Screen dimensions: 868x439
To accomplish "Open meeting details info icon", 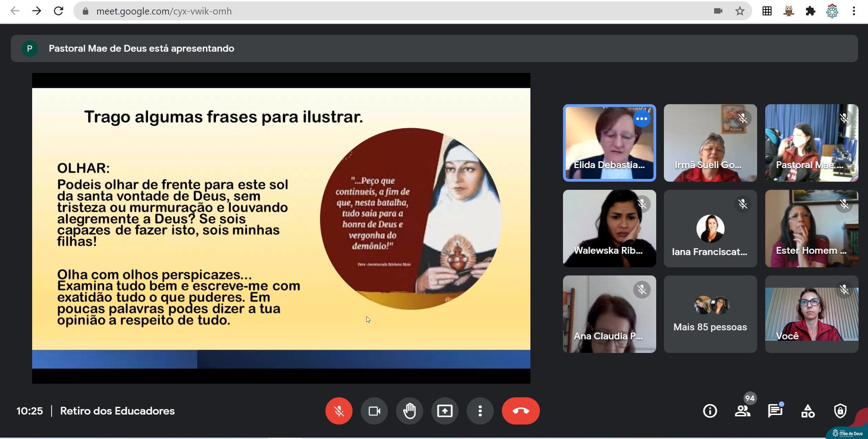I will click(x=710, y=411).
